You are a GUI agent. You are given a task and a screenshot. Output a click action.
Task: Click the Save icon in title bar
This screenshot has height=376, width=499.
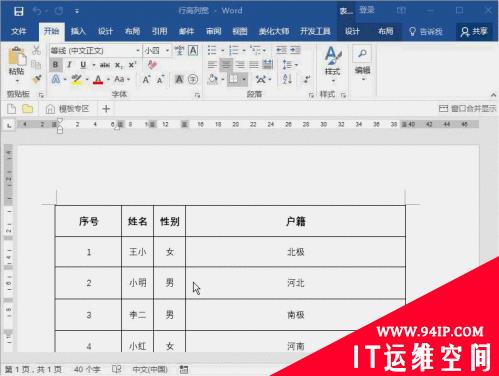(x=19, y=11)
